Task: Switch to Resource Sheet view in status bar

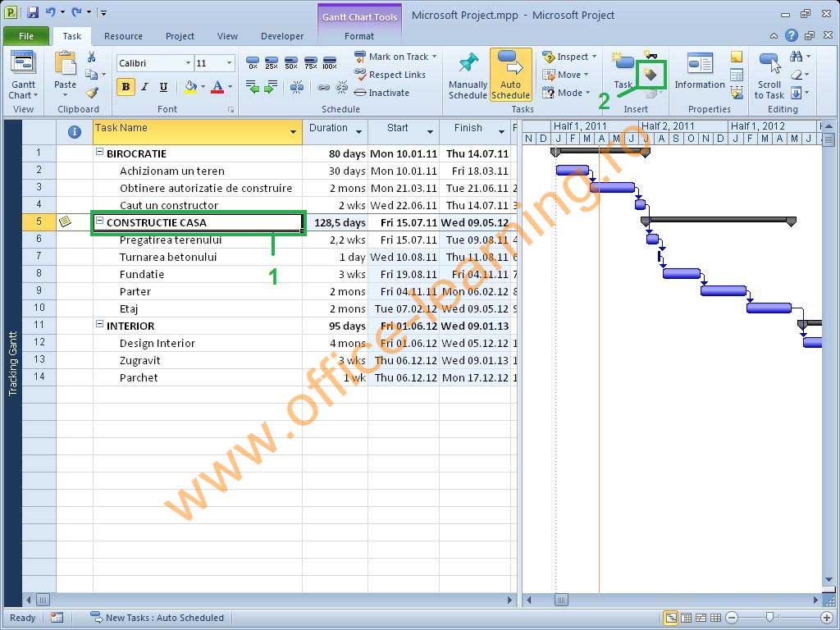Action: point(715,618)
